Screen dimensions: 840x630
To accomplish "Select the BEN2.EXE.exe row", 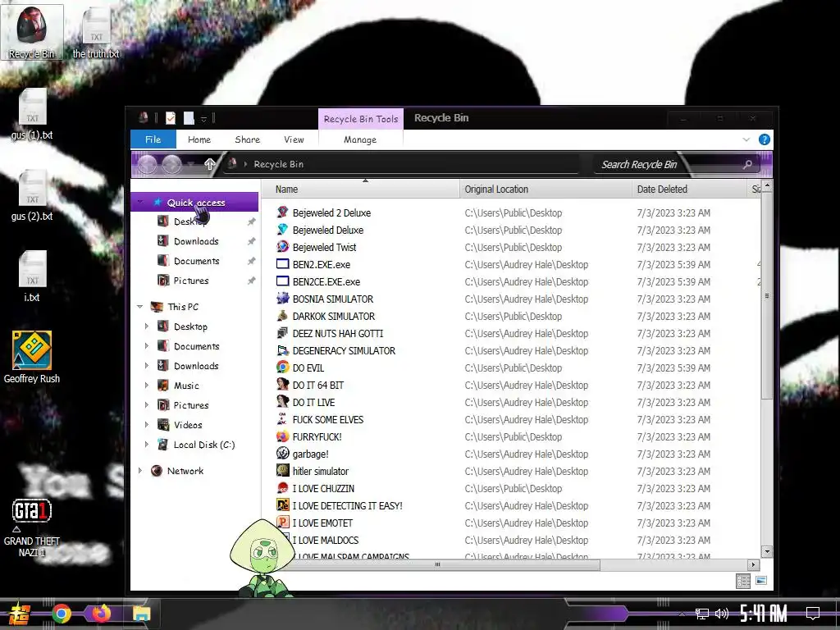I will [x=511, y=265].
